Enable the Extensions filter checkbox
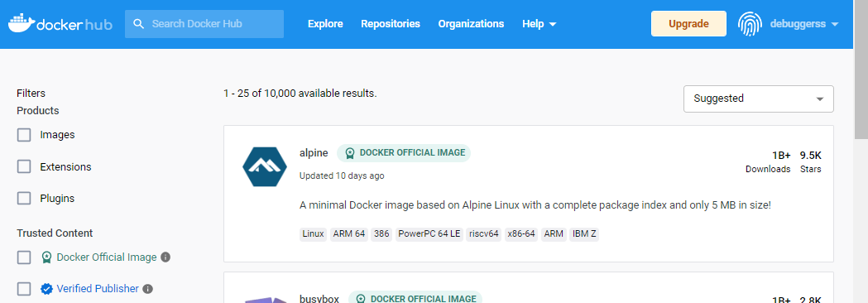Image resolution: width=868 pixels, height=303 pixels. pos(24,166)
